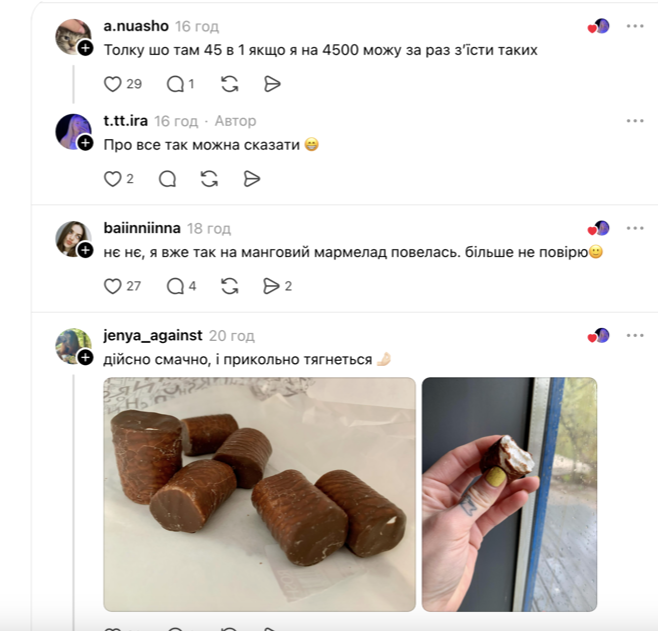Viewport: 659px width, 631px height.
Task: Open more options for jenya_against's comment
Action: pyautogui.click(x=635, y=336)
